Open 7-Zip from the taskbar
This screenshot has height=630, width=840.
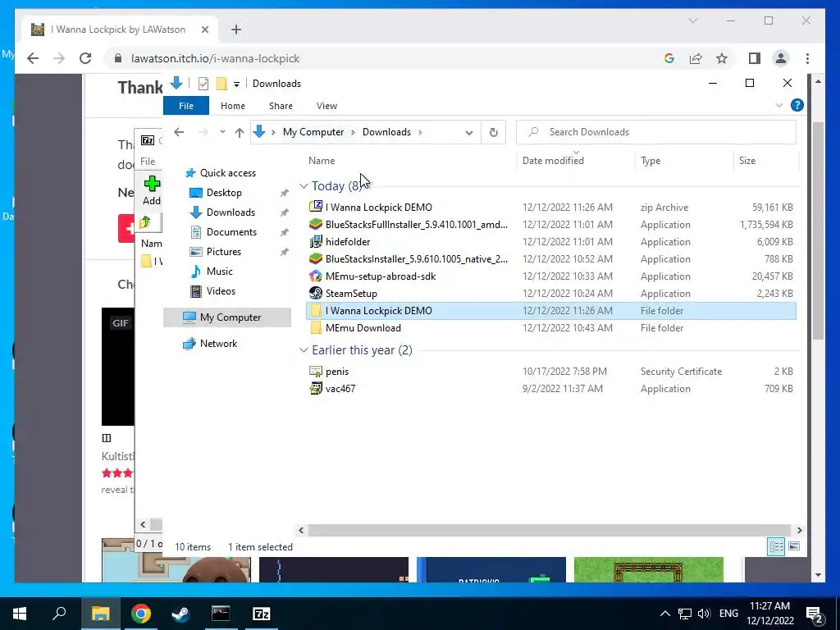261,614
